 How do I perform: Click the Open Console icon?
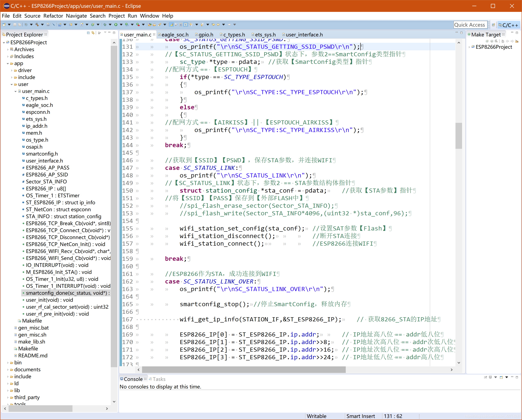(501, 377)
